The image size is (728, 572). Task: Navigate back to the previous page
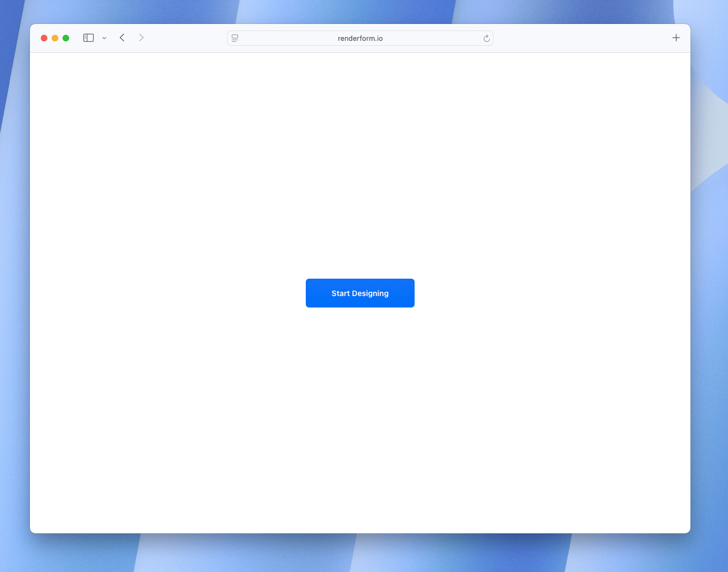tap(122, 38)
